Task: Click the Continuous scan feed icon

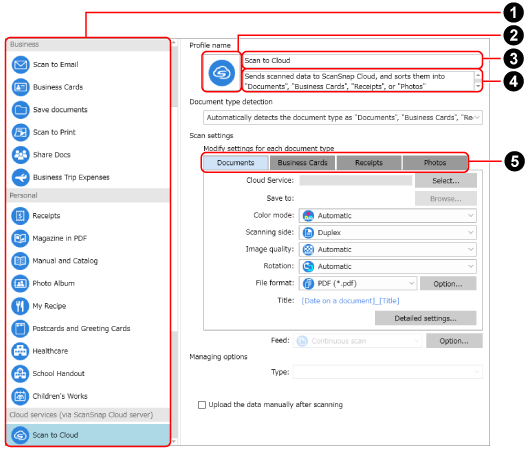Action: coord(302,341)
